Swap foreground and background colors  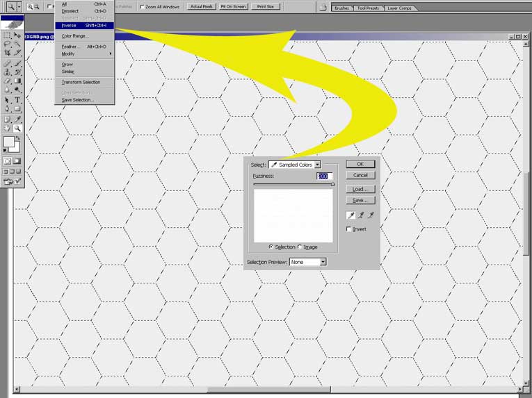click(18, 138)
